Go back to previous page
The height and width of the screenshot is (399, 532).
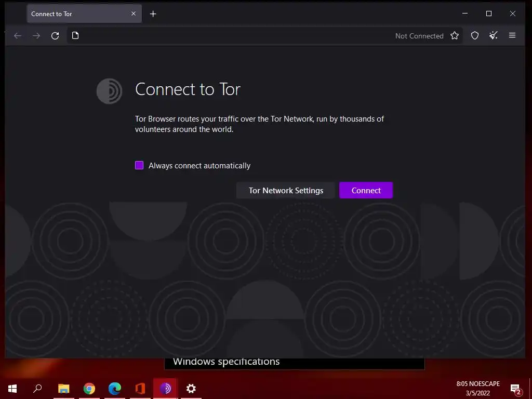click(x=18, y=36)
